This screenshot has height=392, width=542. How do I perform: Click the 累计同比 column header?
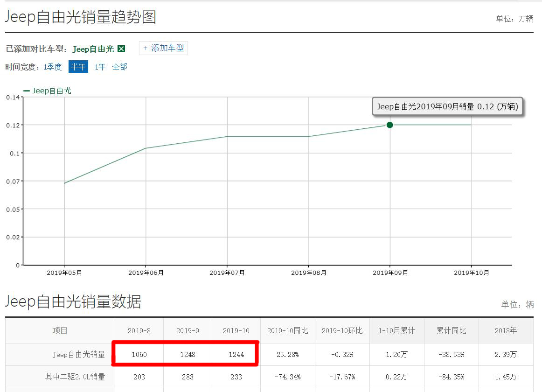pyautogui.click(x=451, y=330)
